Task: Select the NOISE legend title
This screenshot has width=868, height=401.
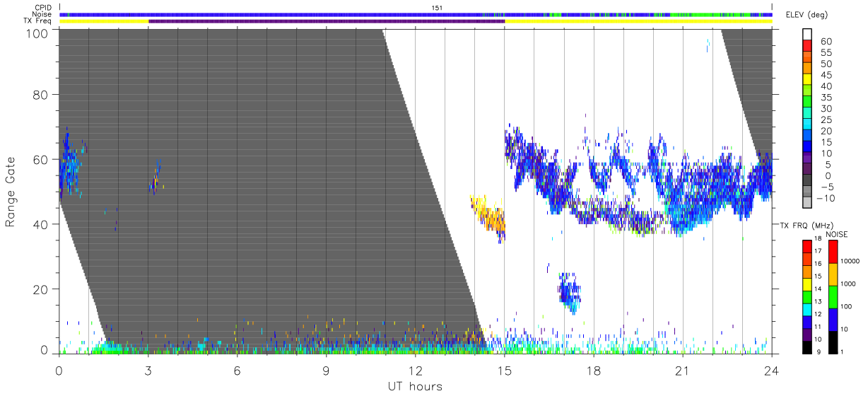Action: click(836, 233)
